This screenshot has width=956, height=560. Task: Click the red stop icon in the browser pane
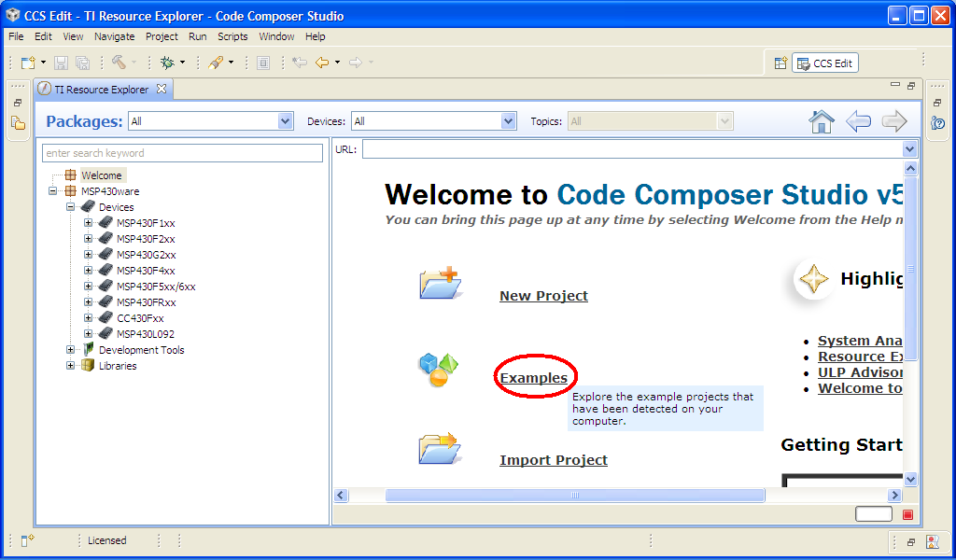(x=907, y=514)
